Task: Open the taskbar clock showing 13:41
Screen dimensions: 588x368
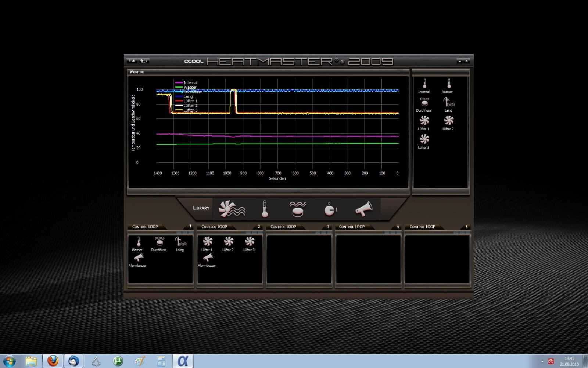Action: click(x=569, y=361)
